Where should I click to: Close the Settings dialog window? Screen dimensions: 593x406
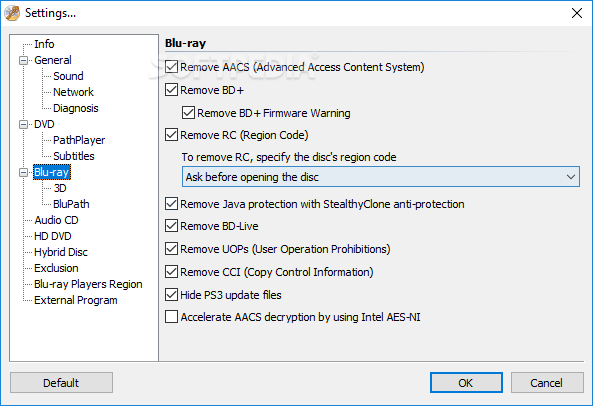(x=577, y=13)
